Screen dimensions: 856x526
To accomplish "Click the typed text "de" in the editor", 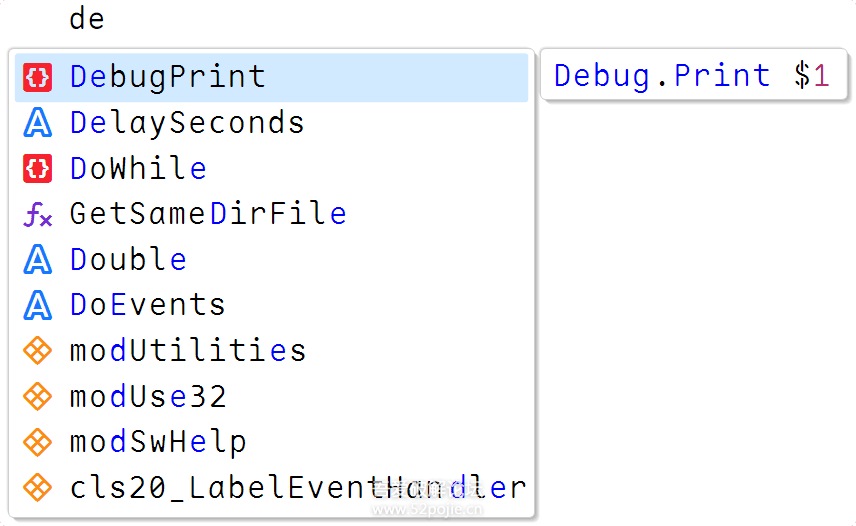I will point(87,19).
